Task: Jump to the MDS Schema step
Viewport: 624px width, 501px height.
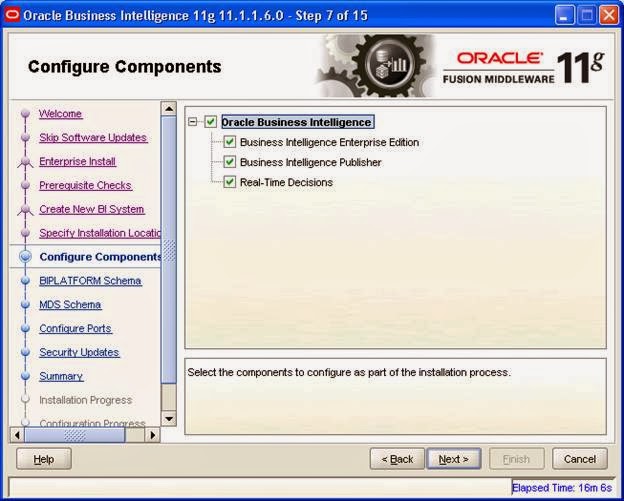Action: pyautogui.click(x=70, y=304)
